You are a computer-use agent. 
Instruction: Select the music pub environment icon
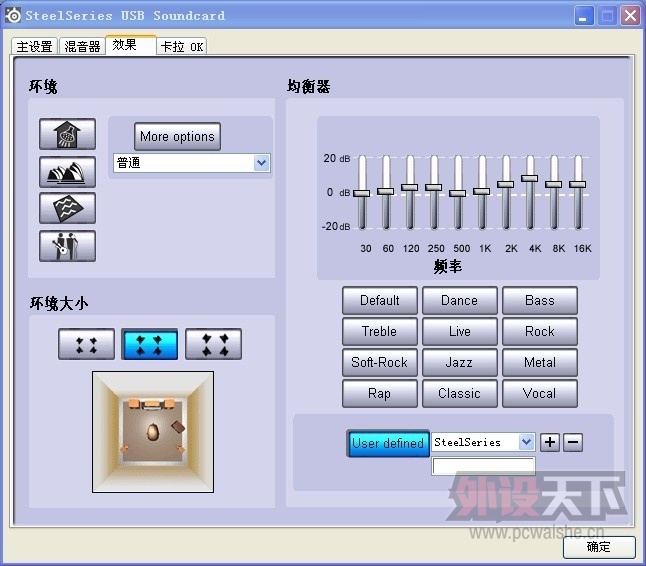pyautogui.click(x=68, y=246)
